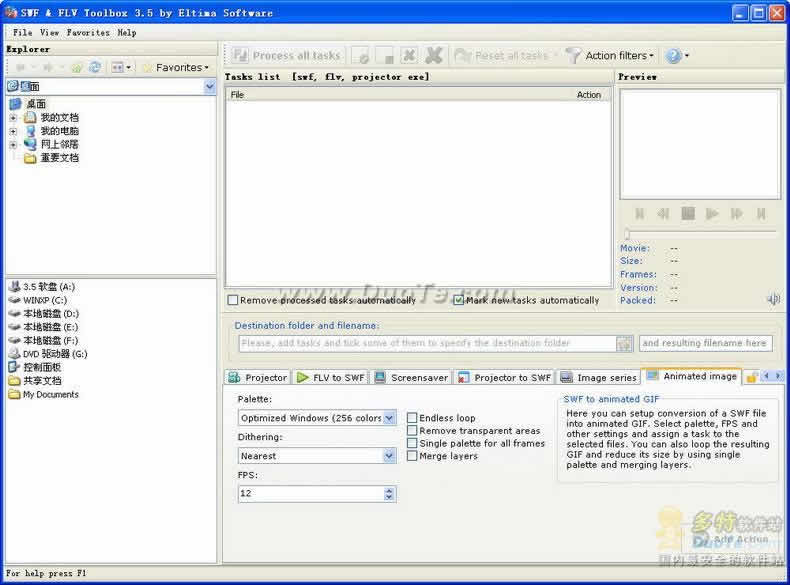Click the preview stop button

tap(688, 214)
